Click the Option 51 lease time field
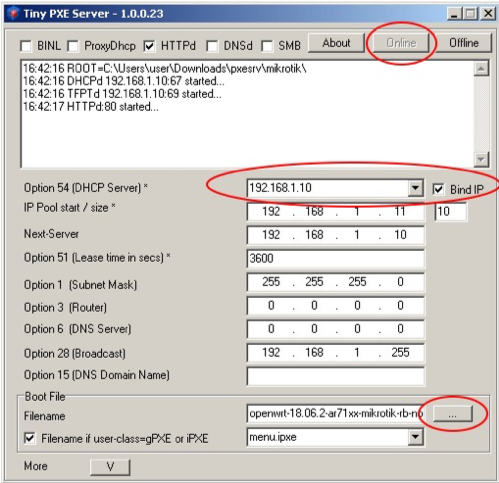 point(336,258)
